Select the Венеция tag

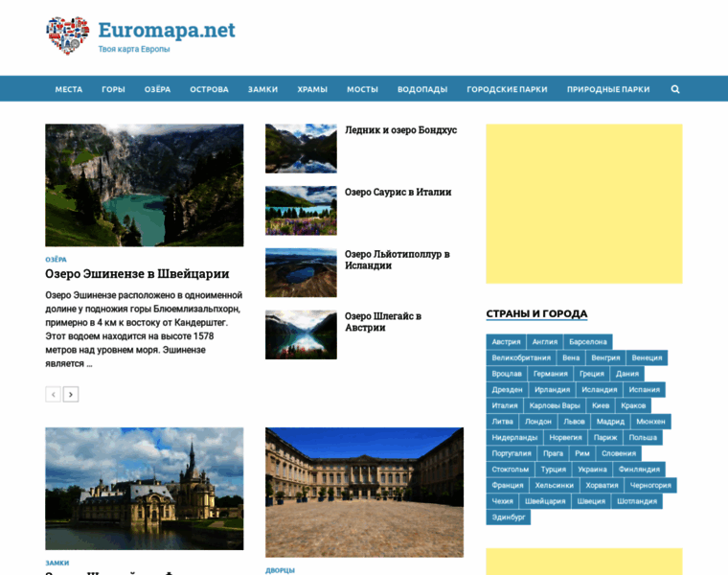(647, 358)
